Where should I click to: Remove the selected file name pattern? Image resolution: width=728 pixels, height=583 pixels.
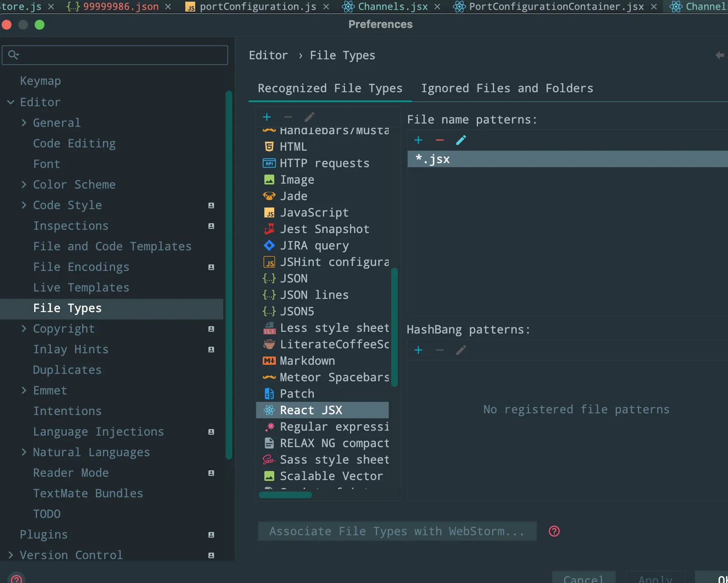(440, 140)
